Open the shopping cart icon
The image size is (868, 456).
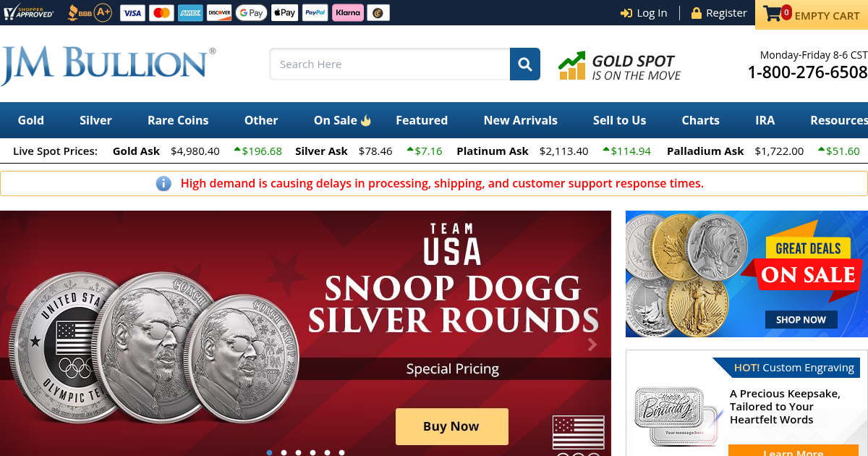coord(773,14)
